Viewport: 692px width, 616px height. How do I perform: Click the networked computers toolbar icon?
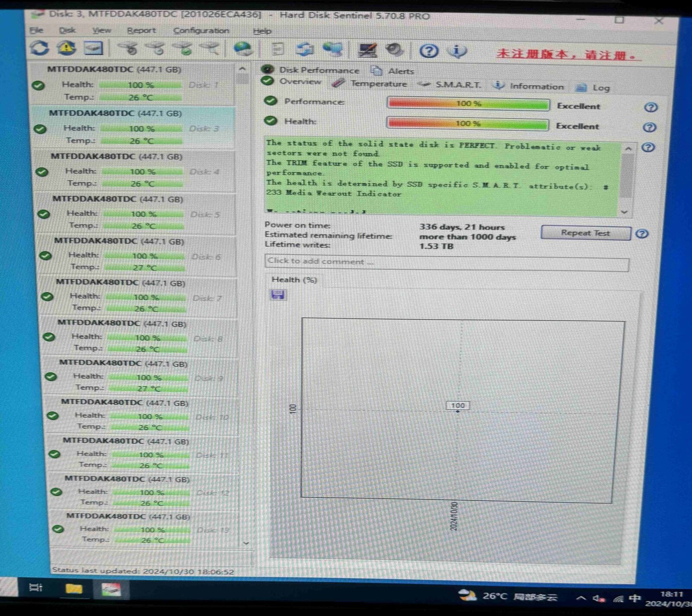tap(333, 49)
